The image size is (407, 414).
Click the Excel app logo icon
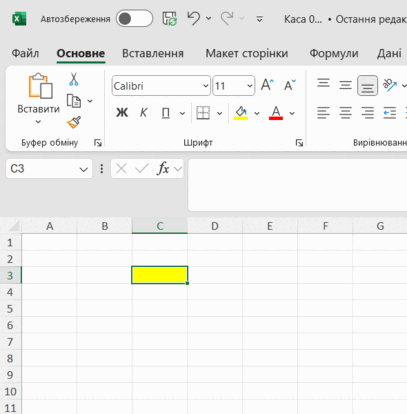tap(19, 19)
